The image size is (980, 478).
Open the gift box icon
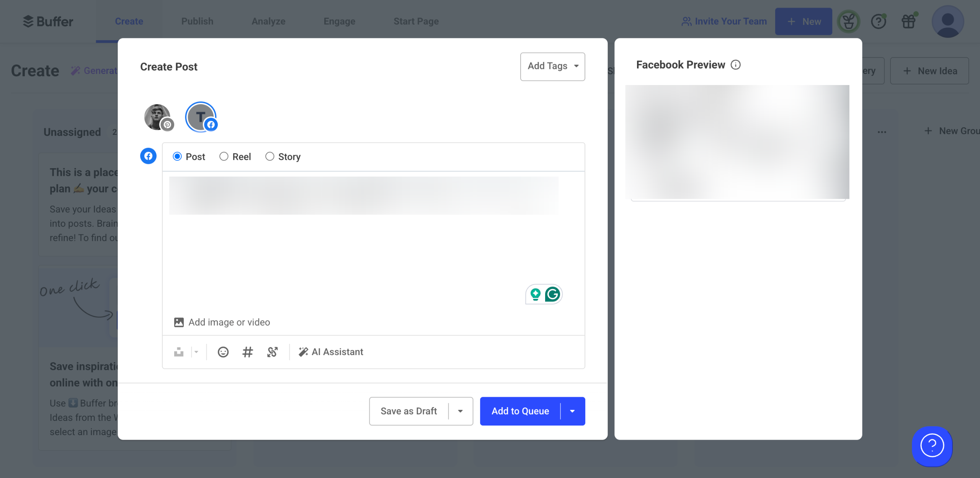click(908, 21)
